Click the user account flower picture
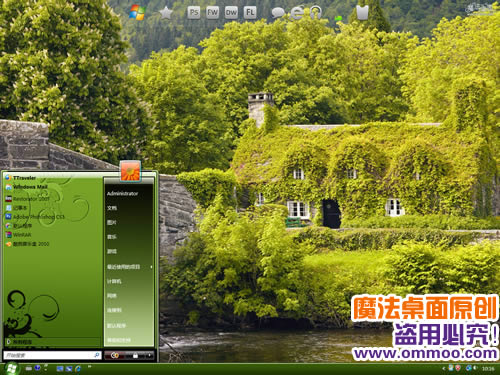Viewport: 500px width, 375px height. pos(130,171)
